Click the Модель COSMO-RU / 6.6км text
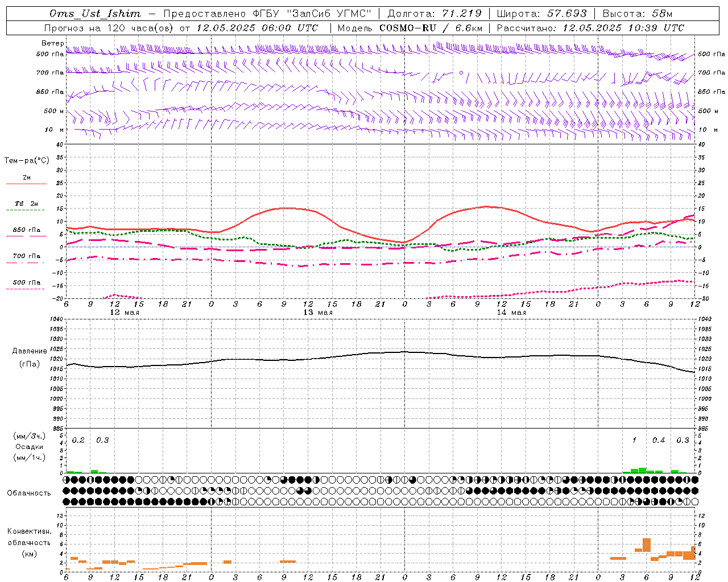Image resolution: width=728 pixels, height=582 pixels. (x=409, y=28)
